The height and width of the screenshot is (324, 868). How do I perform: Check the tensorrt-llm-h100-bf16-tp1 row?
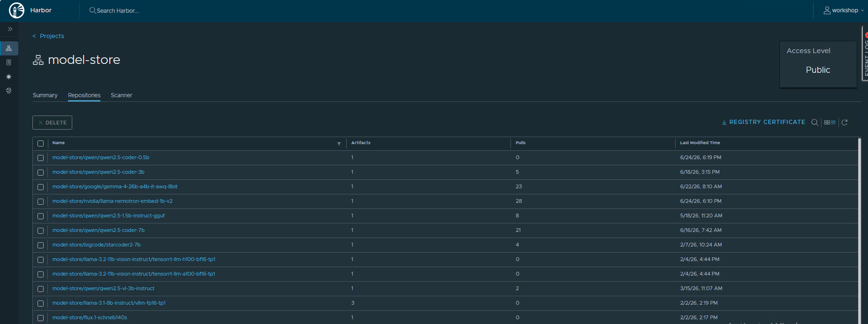pos(41,260)
